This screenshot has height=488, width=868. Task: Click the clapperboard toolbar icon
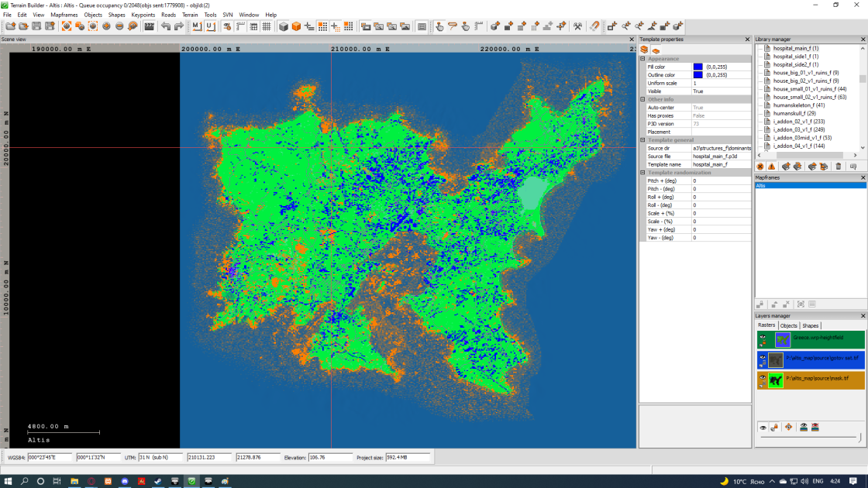point(149,26)
